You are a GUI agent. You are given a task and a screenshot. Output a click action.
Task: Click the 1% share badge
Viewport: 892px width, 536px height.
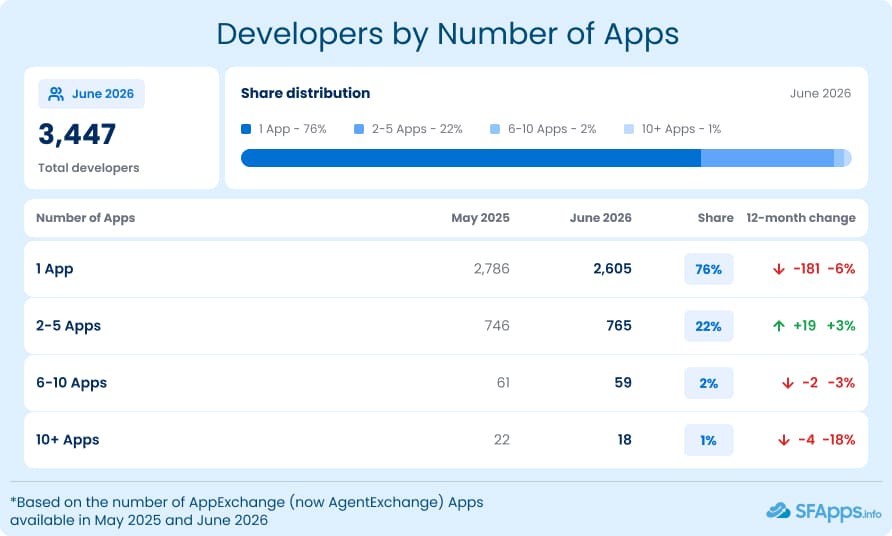click(x=708, y=440)
